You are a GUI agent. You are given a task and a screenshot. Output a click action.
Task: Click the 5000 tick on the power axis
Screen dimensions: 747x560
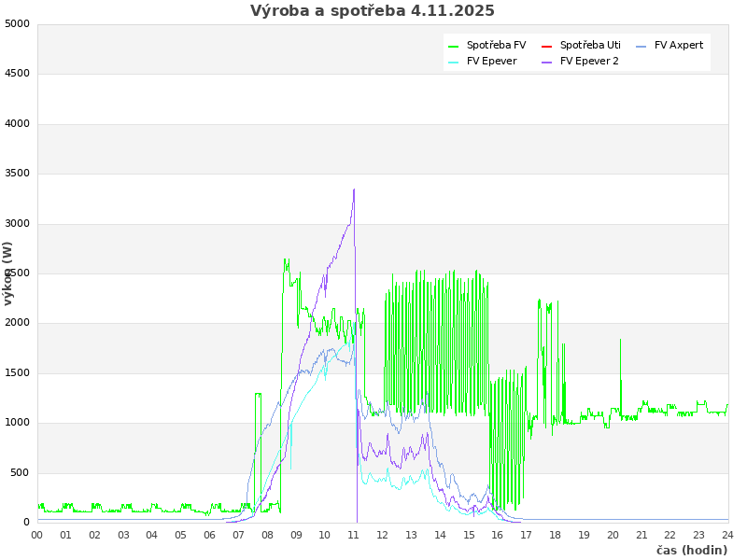click(17, 23)
